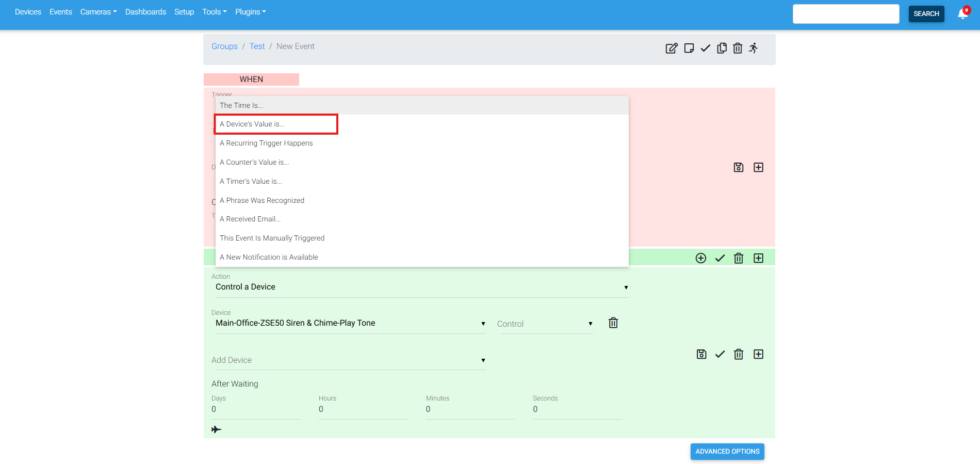Copy the event using the duplicate icon
The width and height of the screenshot is (980, 464).
[722, 48]
